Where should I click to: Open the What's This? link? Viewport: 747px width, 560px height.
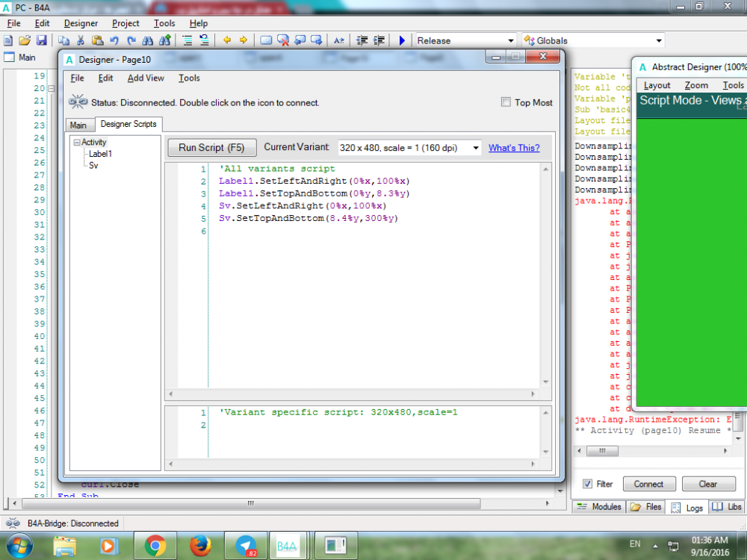tap(514, 148)
